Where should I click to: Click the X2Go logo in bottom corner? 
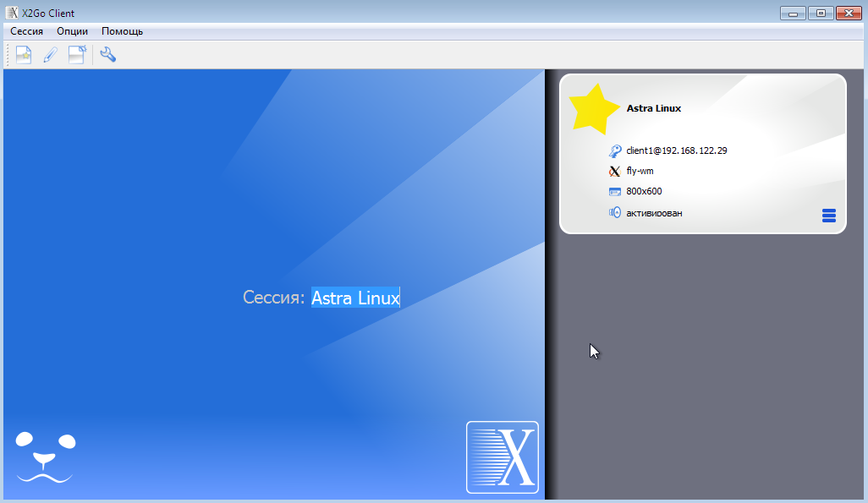pos(502,457)
